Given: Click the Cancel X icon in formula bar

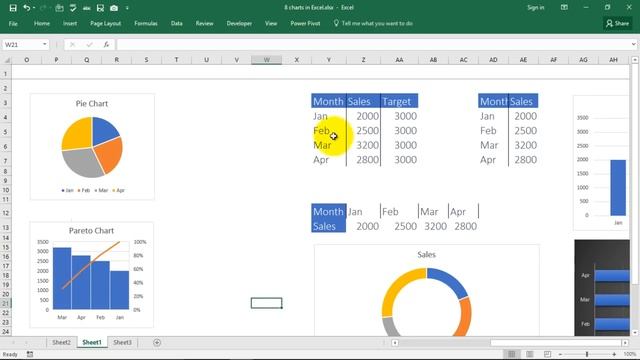Looking at the screenshot, I should [x=72, y=44].
